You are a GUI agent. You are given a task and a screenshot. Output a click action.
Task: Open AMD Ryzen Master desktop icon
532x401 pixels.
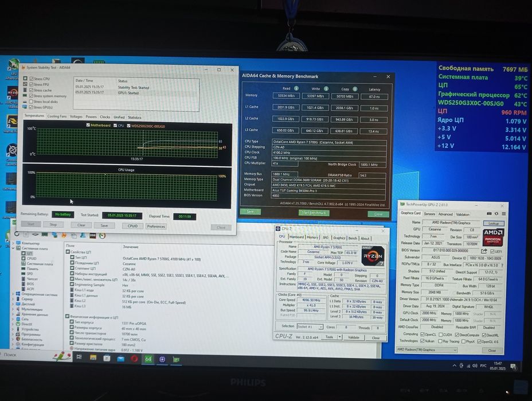point(13,98)
